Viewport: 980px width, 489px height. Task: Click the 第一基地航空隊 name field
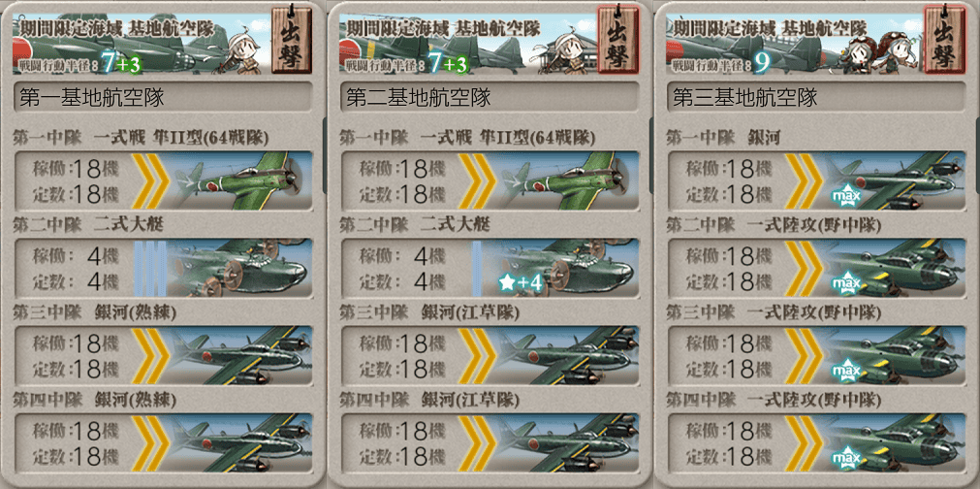pos(163,98)
